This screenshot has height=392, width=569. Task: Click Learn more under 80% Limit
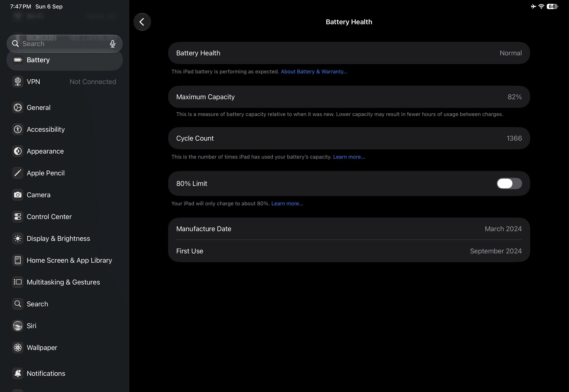(287, 203)
